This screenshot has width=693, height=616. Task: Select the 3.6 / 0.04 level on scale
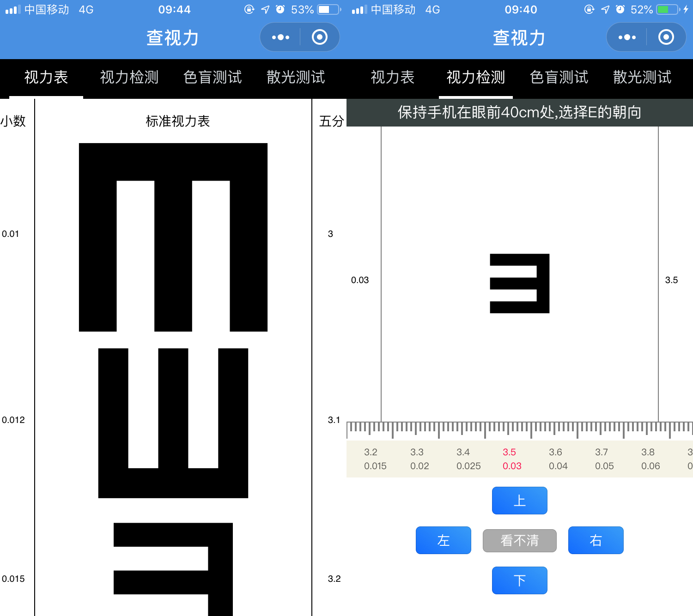(558, 459)
